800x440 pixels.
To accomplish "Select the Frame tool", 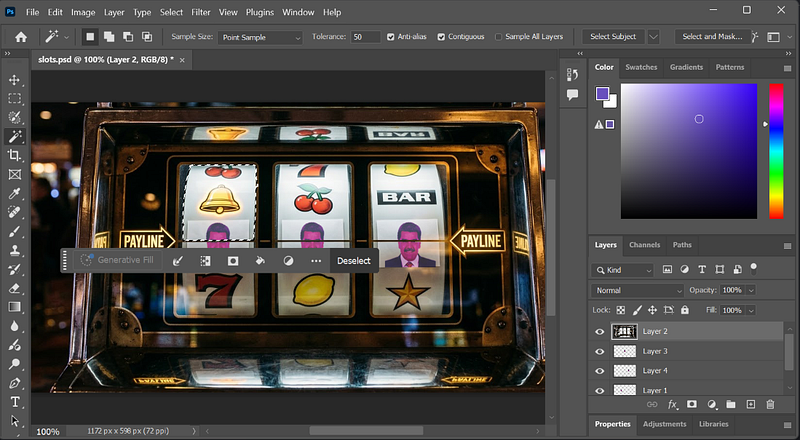I will [14, 175].
